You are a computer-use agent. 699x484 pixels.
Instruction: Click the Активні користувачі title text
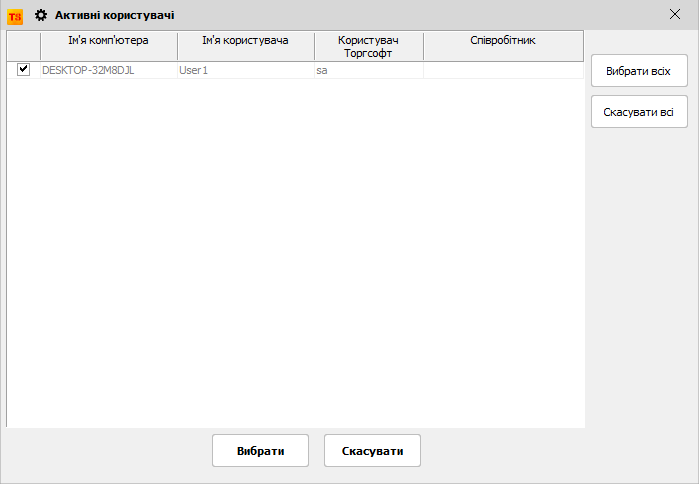115,15
